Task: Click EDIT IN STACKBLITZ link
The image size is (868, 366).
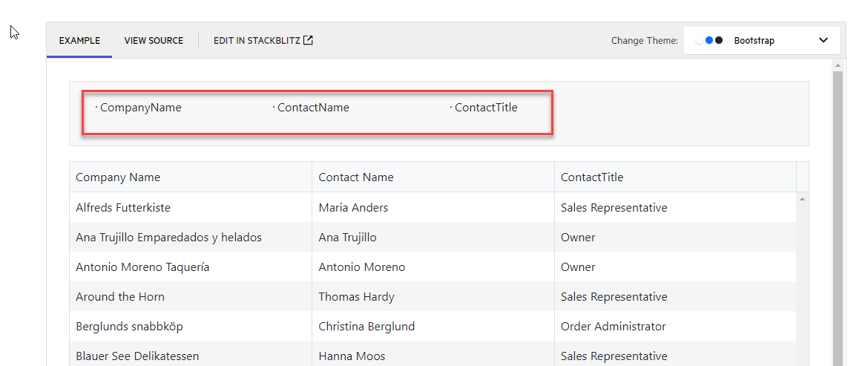Action: pyautogui.click(x=257, y=41)
